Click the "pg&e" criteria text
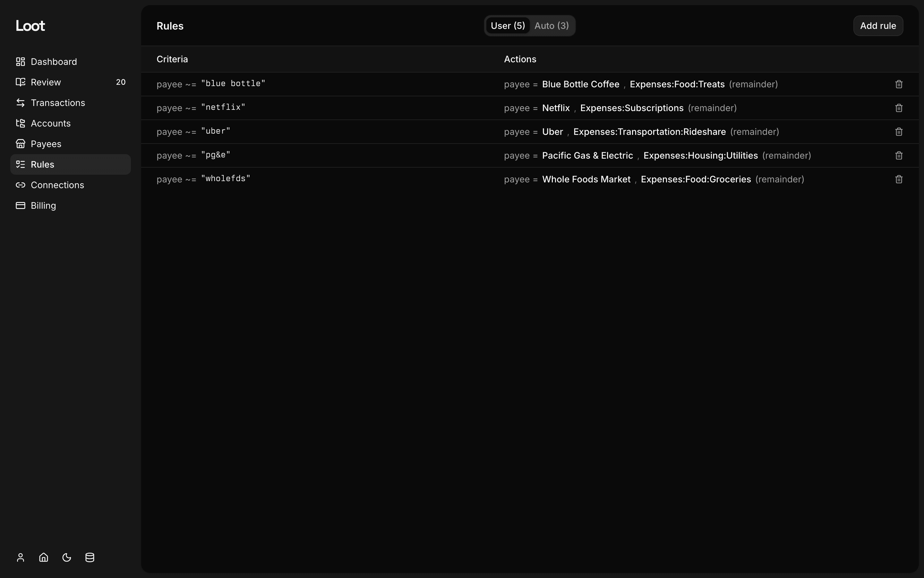This screenshot has height=578, width=924. pyautogui.click(x=216, y=155)
